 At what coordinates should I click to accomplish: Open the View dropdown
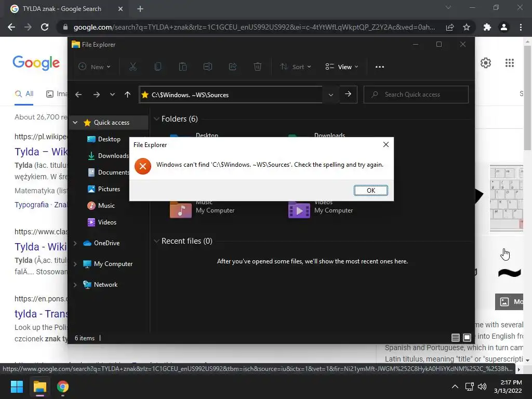[x=342, y=67]
